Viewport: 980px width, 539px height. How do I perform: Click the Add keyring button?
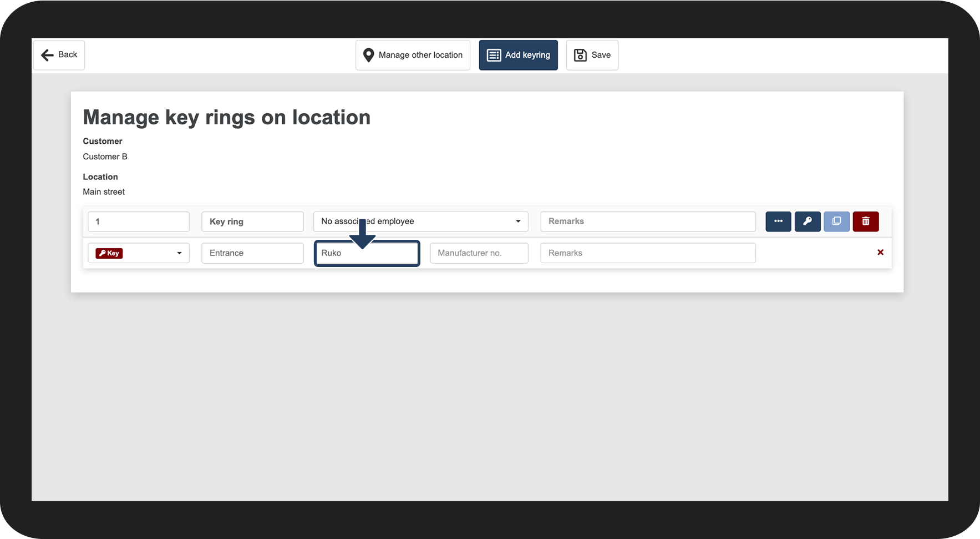pos(519,55)
